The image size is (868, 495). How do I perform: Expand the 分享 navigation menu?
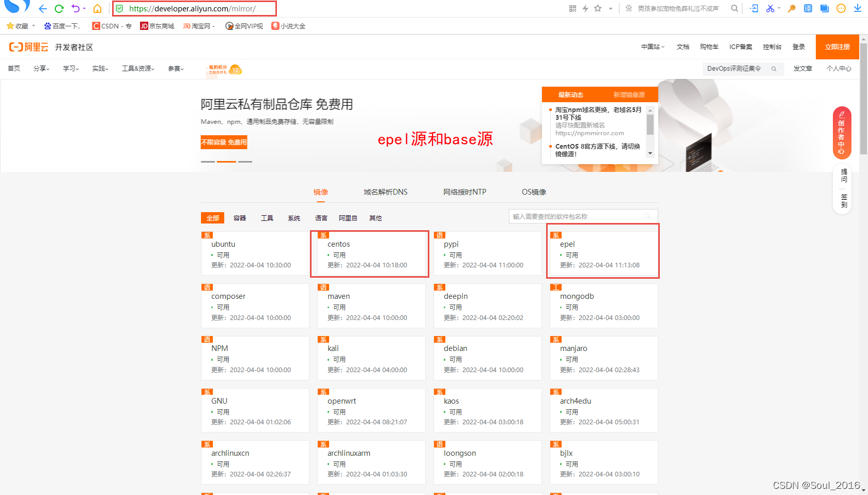41,69
